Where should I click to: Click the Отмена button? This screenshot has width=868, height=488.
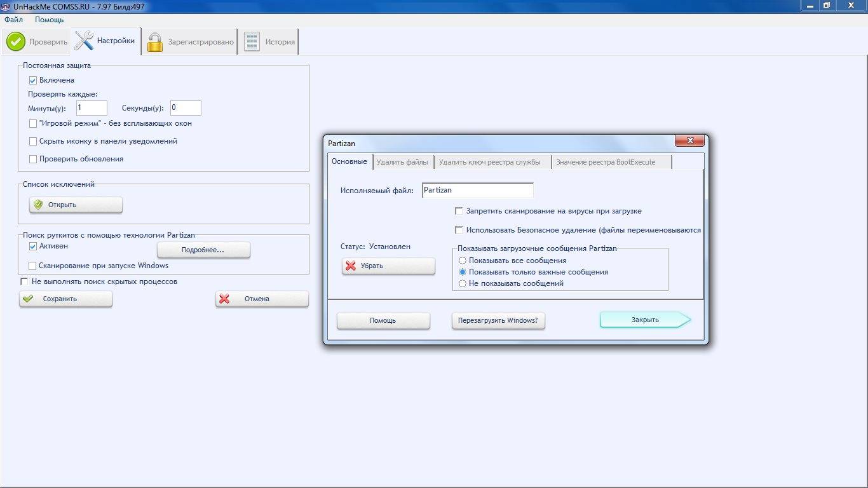[x=262, y=299]
